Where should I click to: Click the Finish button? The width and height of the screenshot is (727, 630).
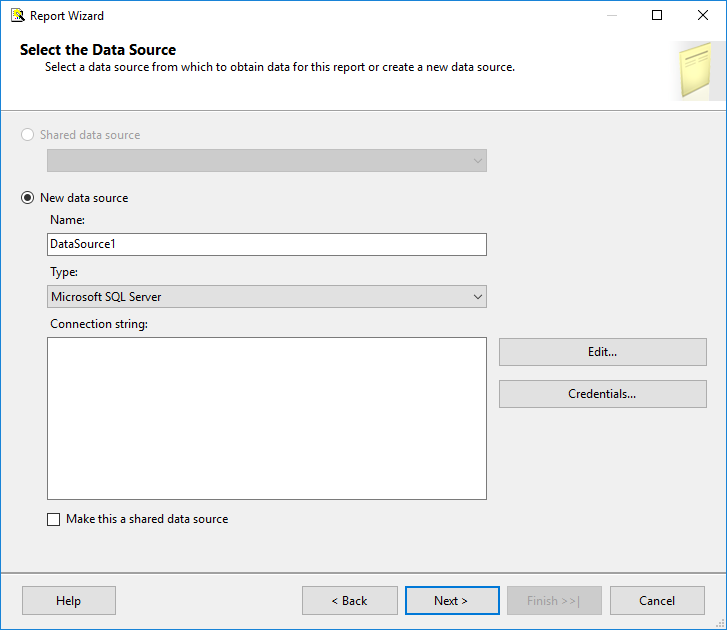click(553, 601)
